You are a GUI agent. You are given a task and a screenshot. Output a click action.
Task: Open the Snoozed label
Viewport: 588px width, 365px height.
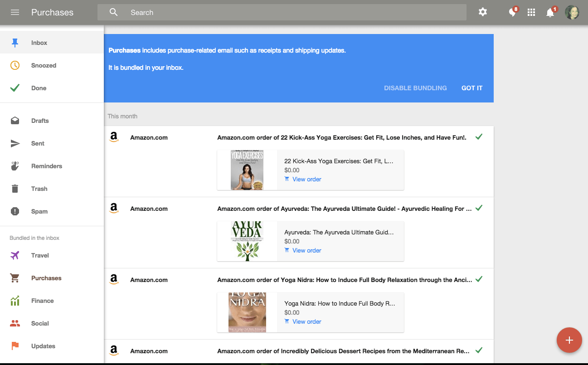click(x=44, y=65)
